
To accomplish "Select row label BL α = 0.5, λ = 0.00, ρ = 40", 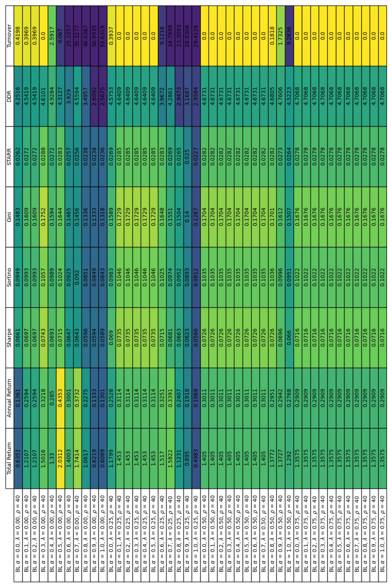I will (61, 535).
